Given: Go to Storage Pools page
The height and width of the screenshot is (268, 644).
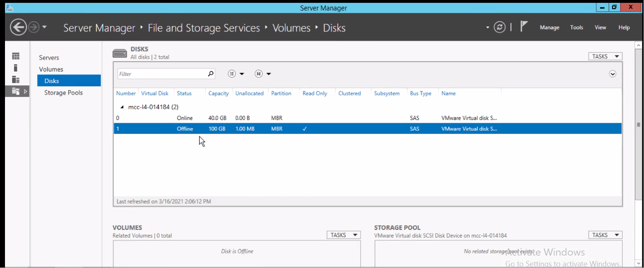Looking at the screenshot, I should (64, 93).
